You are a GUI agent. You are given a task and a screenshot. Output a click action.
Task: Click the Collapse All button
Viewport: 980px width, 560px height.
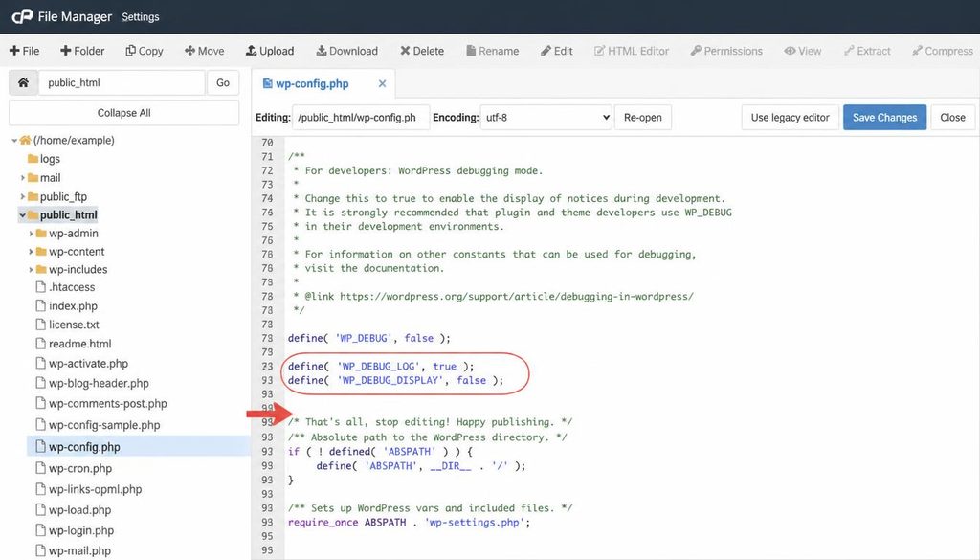123,113
